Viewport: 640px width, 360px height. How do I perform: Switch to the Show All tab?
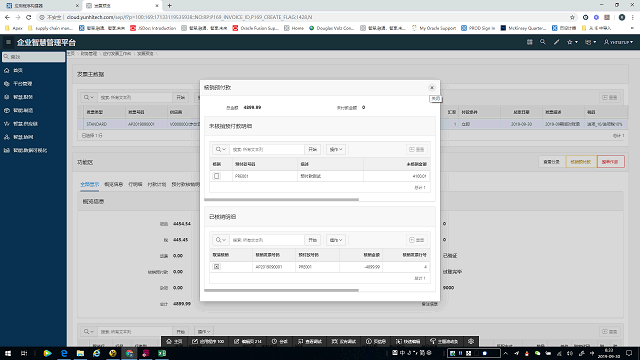[x=89, y=184]
